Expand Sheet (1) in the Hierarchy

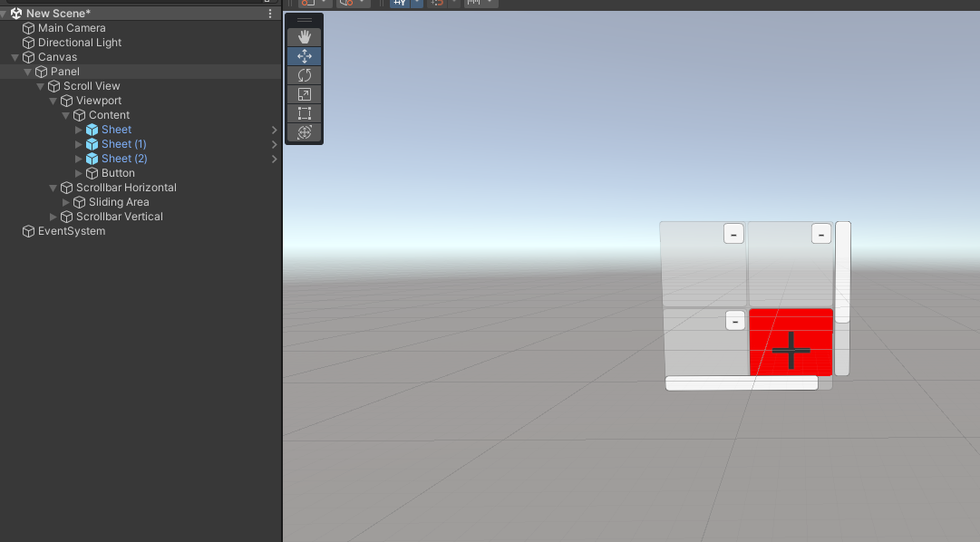point(78,143)
